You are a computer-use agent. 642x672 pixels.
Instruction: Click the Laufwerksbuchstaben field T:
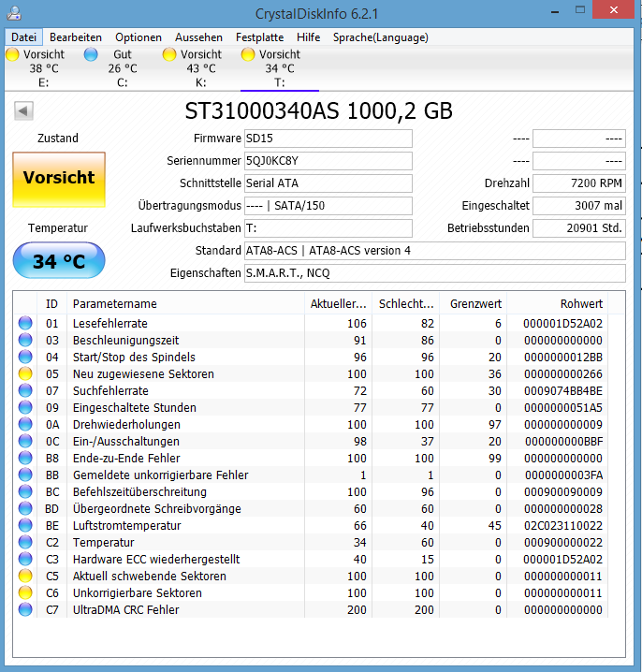(x=328, y=228)
